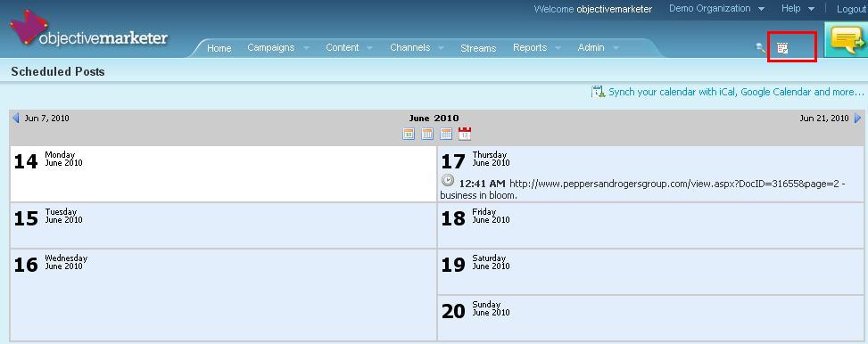Select day 16 Wednesday cell
Viewport: 868px width, 344px height.
pyautogui.click(x=223, y=294)
